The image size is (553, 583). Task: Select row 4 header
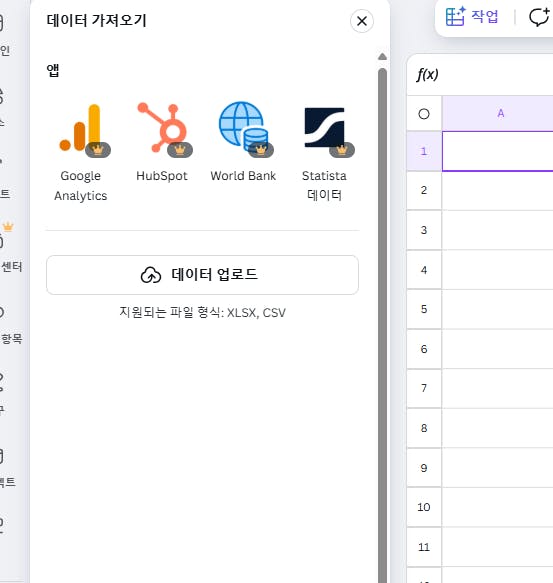(424, 270)
